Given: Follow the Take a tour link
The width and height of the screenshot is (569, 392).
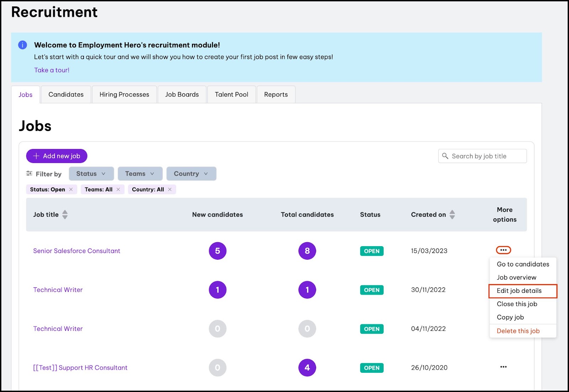Looking at the screenshot, I should click(52, 70).
